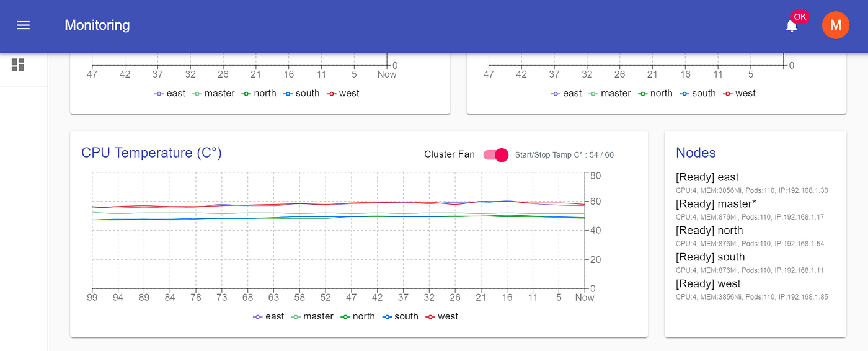This screenshot has height=351, width=868.
Task: Click the CPU Temperature chart heading
Action: coord(151,153)
